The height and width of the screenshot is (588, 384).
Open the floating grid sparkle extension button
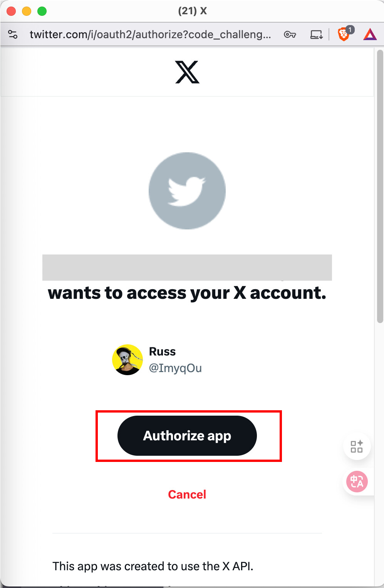[357, 446]
